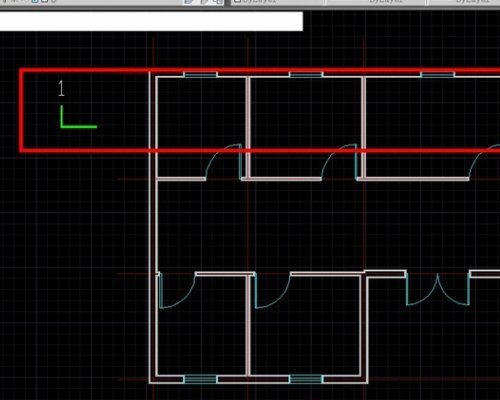Select the building's left exterior wall
Viewport: 500px width, 400px height.
pyautogui.click(x=153, y=227)
